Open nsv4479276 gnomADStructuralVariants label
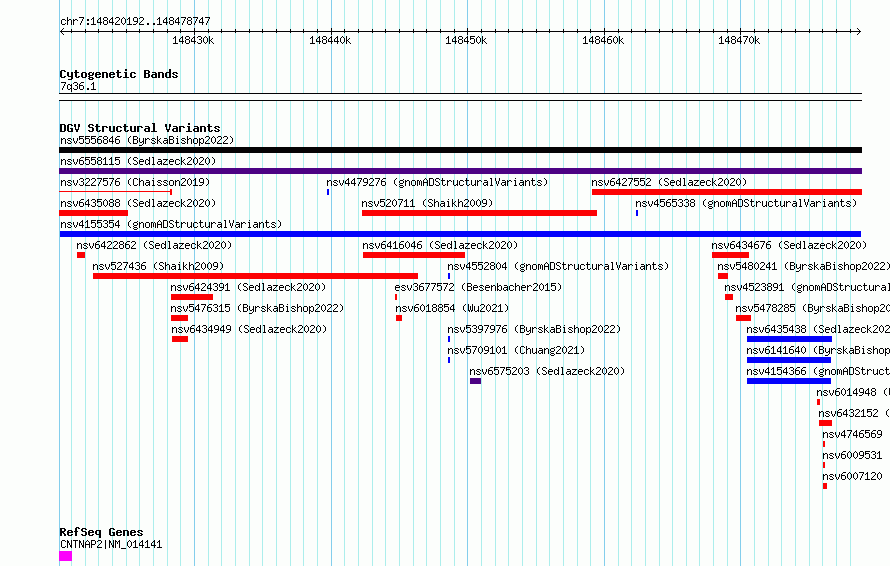 pos(437,182)
